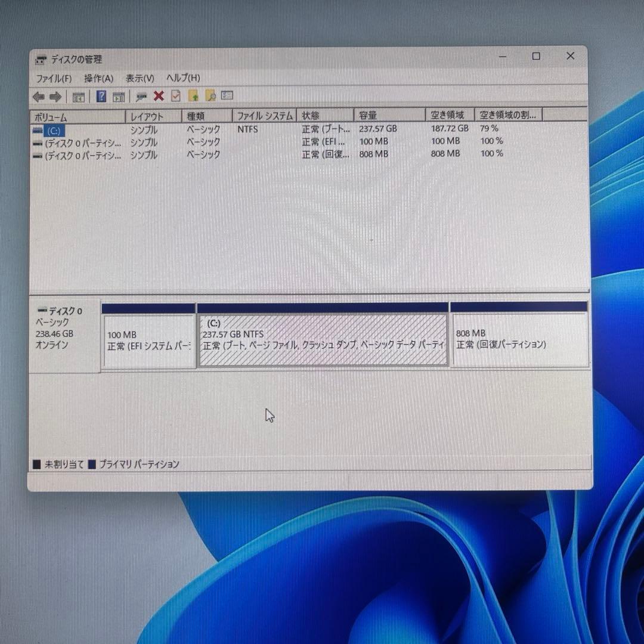Click the Back navigation arrow in the toolbar
Viewport: 644px width, 644px height.
pyautogui.click(x=39, y=96)
